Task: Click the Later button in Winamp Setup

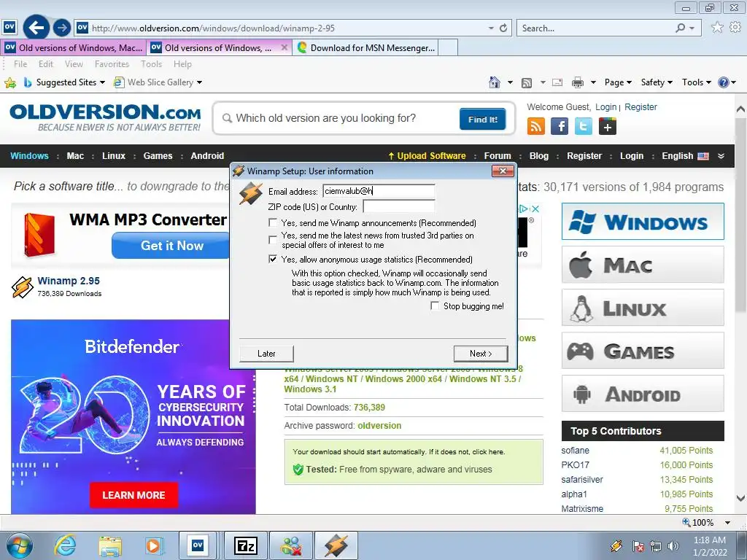Action: [x=266, y=354]
